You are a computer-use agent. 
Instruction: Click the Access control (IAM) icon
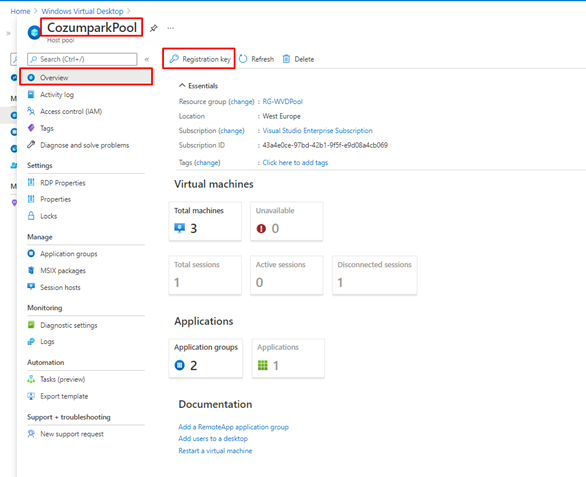point(31,111)
